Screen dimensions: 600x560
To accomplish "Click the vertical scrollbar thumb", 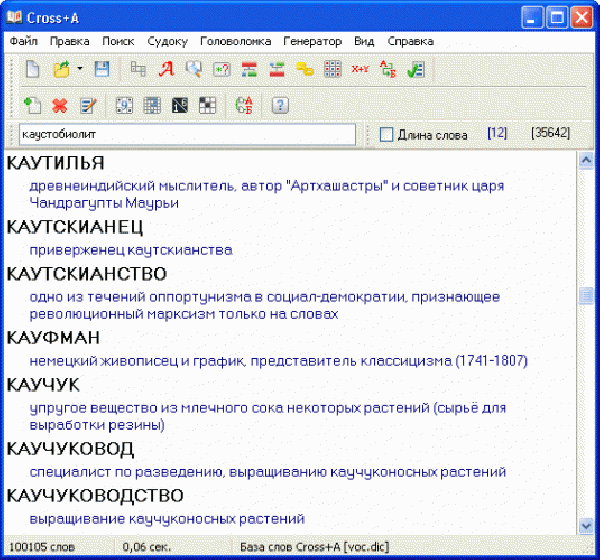I will (586, 296).
